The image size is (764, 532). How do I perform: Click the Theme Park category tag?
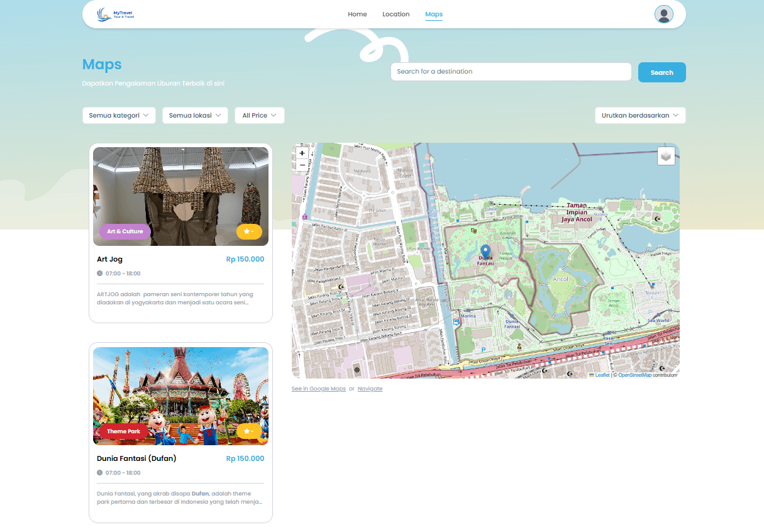(124, 431)
